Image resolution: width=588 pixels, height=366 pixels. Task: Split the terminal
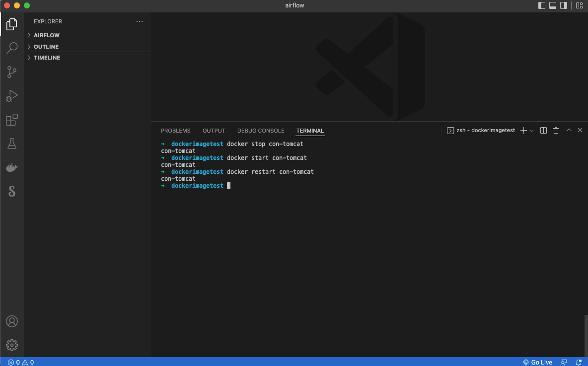(543, 131)
